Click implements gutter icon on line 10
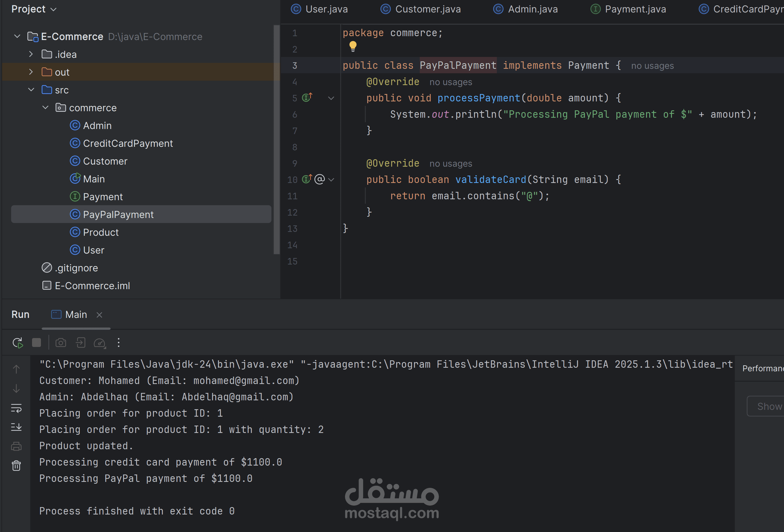This screenshot has width=784, height=532. (x=307, y=179)
